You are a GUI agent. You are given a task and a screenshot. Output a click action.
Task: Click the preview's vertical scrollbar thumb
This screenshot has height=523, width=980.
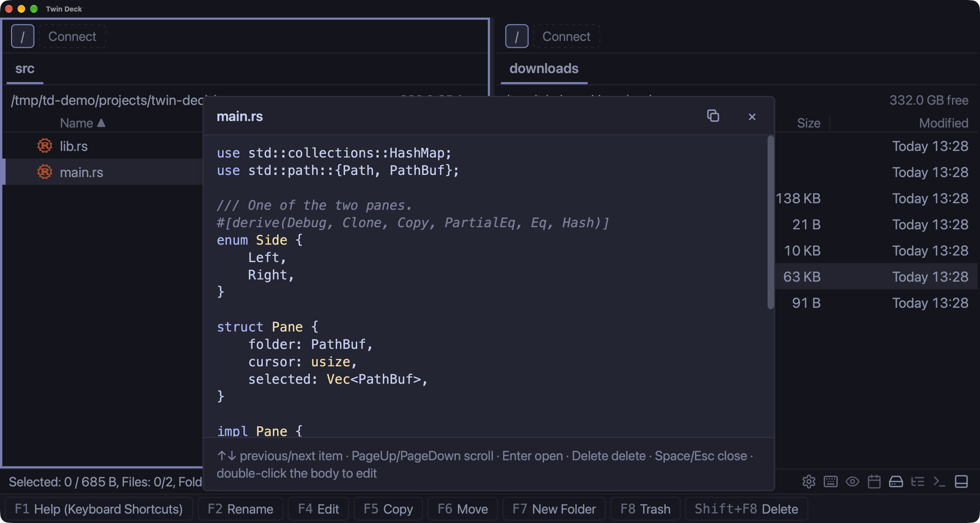point(770,222)
